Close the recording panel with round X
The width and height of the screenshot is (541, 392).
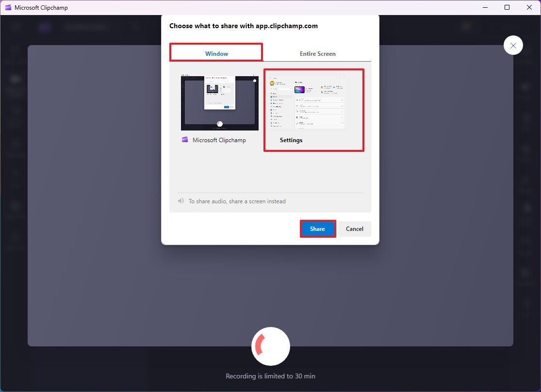[513, 45]
